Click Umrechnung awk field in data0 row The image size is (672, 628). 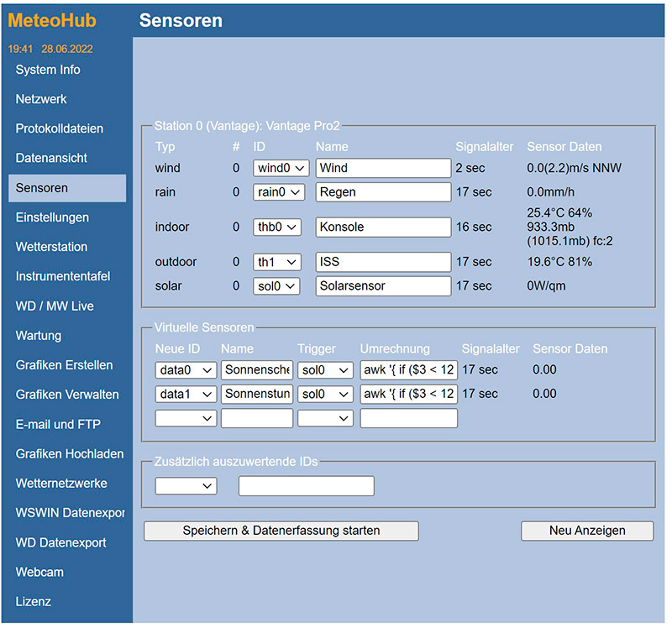[409, 370]
